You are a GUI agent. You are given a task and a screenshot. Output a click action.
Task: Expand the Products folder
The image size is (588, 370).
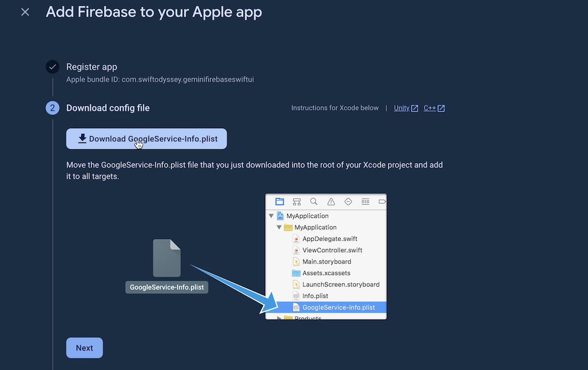point(279,318)
